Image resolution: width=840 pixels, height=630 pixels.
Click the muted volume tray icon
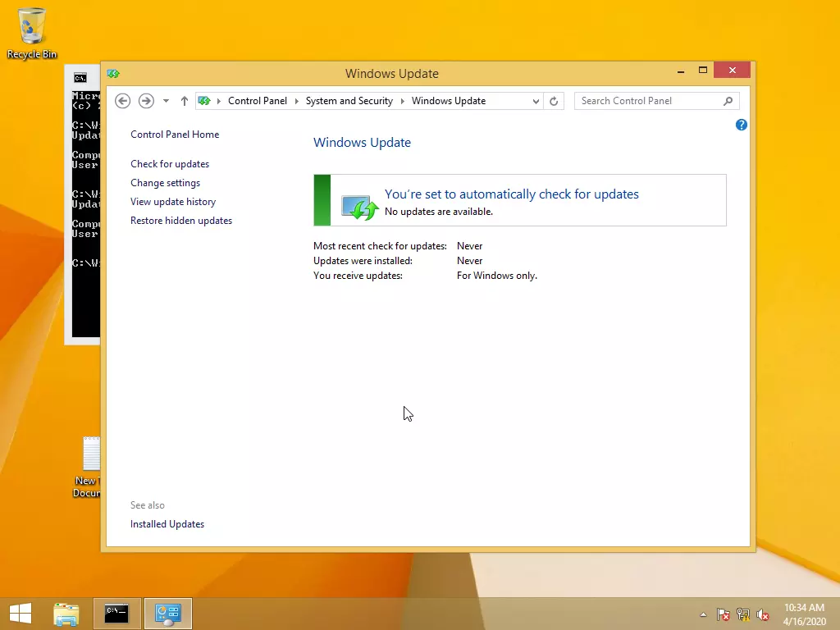click(x=763, y=614)
